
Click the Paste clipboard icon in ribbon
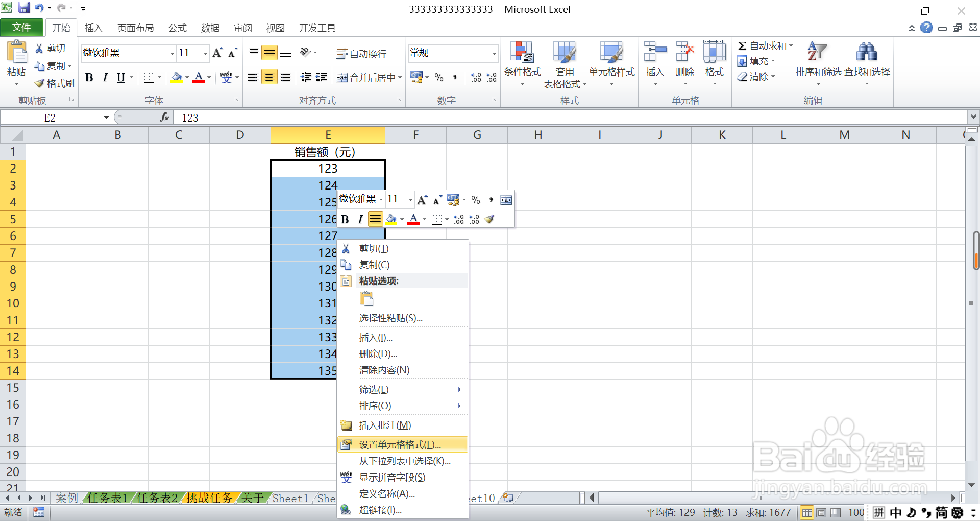[16, 53]
